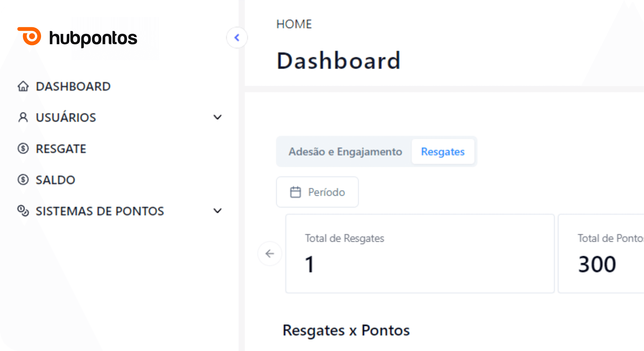This screenshot has height=351, width=644.
Task: Click the dollar icon next to RESGATE
Action: click(23, 149)
